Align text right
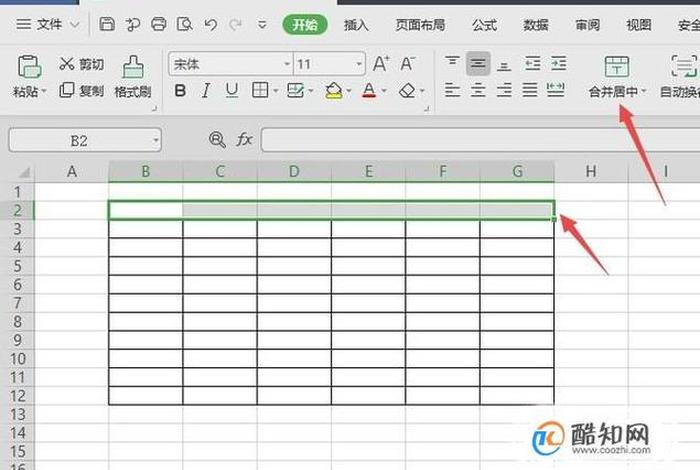Viewport: 700px width, 470px height. click(x=504, y=90)
